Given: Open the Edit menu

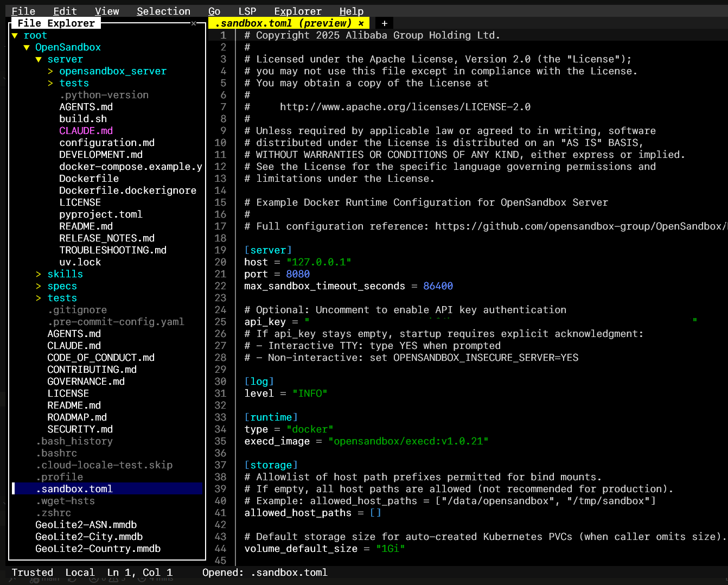Looking at the screenshot, I should click(65, 11).
